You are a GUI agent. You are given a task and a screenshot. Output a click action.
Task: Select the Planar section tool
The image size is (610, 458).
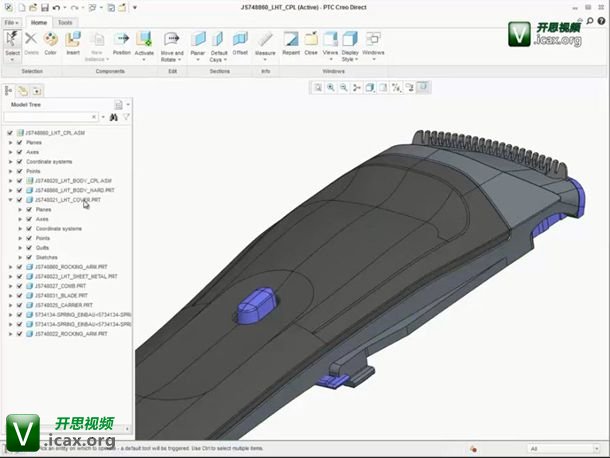point(197,42)
